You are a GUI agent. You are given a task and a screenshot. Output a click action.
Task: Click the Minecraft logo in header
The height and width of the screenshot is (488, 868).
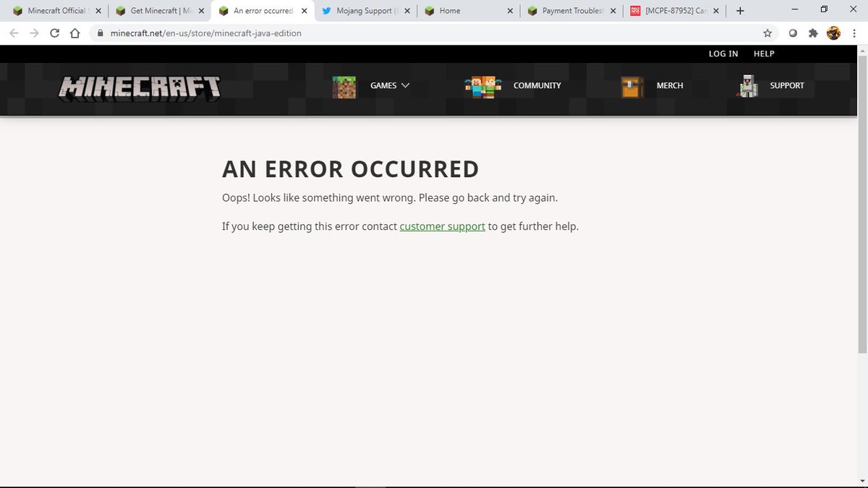tap(140, 87)
